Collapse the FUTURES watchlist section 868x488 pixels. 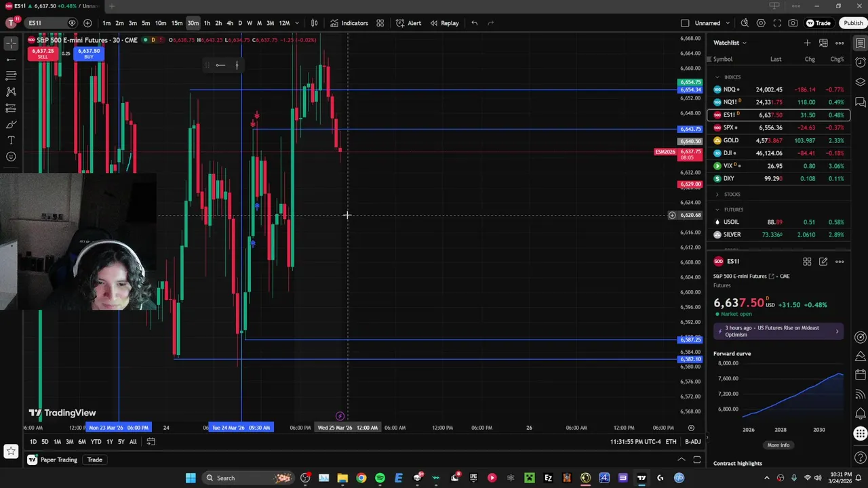(x=717, y=209)
